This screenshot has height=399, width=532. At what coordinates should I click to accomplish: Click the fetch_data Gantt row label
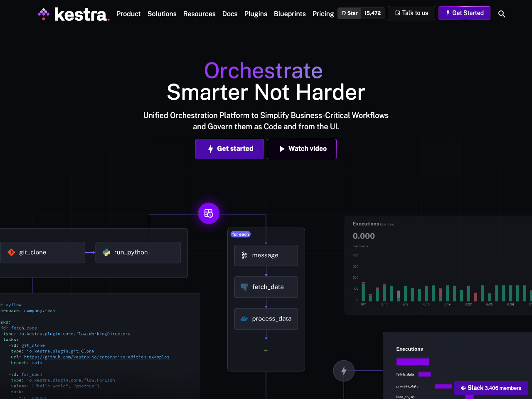tap(405, 374)
